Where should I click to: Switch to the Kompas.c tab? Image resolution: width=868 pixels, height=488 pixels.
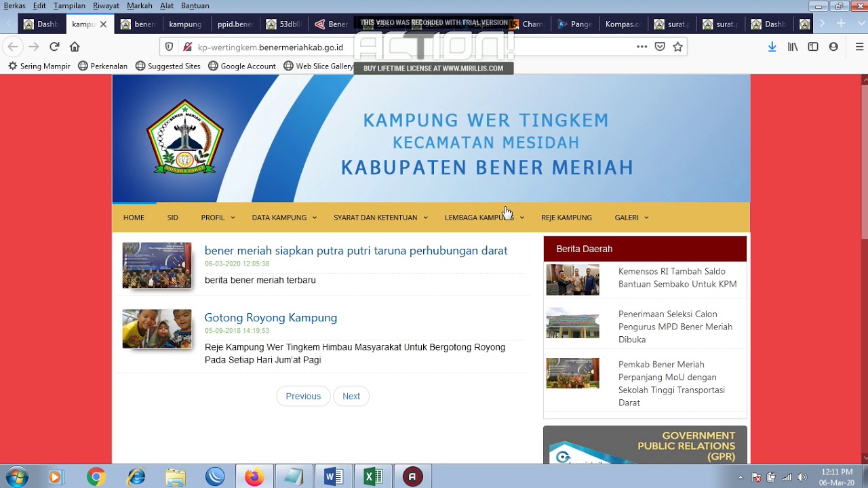tap(623, 24)
